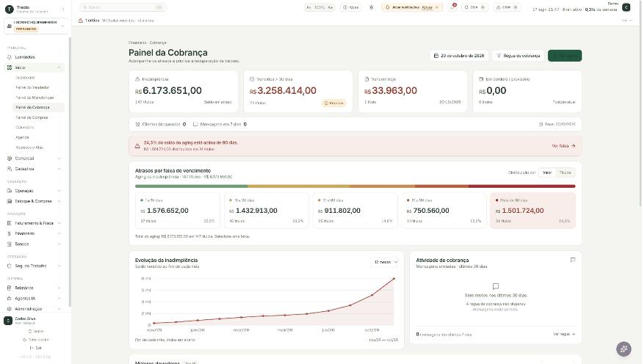Click Ativar notifications link
Screen dimensions: 642x364
pos(427,7)
